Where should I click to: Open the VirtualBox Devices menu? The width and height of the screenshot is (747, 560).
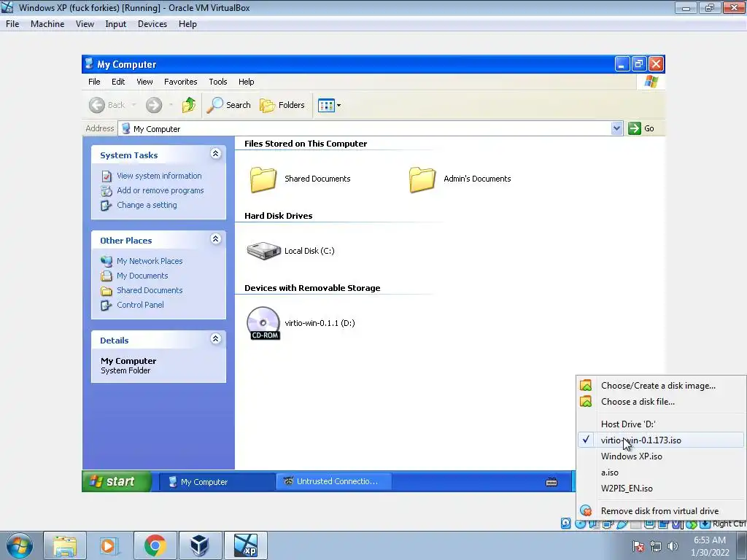tap(152, 24)
